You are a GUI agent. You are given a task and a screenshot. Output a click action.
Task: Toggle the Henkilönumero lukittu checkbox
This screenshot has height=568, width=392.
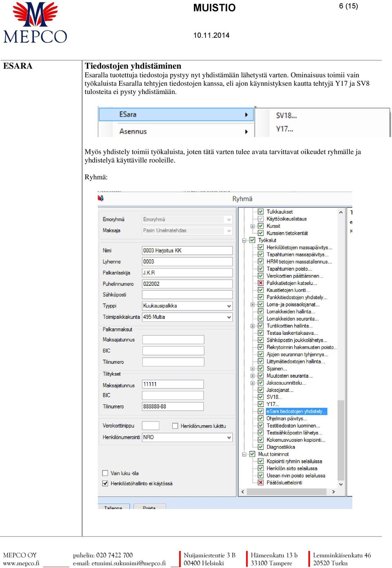(175, 426)
